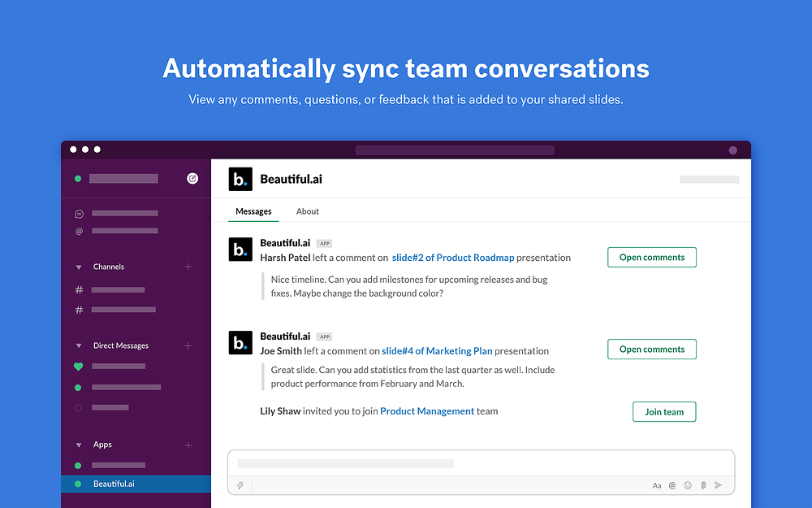812x508 pixels.
Task: Collapse the Apps section
Action: coord(79,445)
